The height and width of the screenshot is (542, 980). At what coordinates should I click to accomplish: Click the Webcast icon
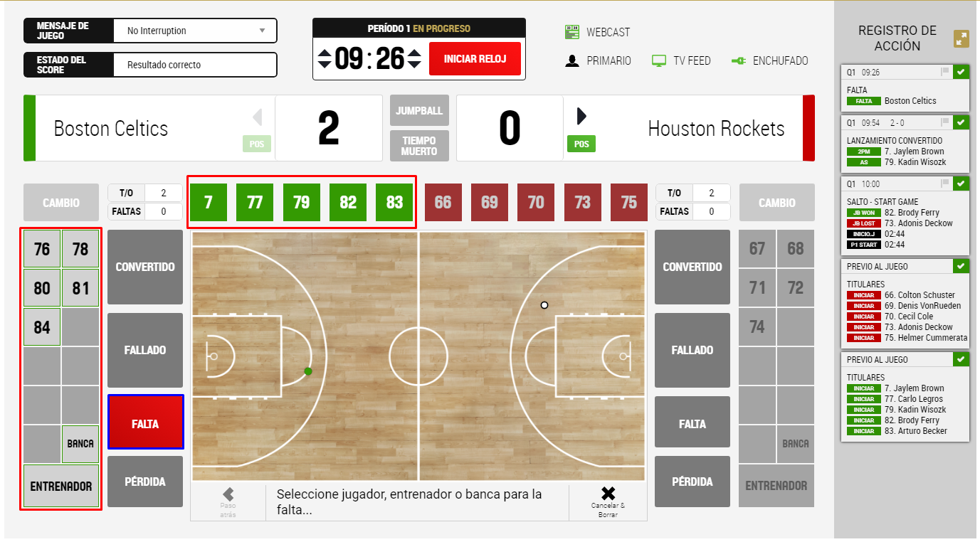click(572, 32)
